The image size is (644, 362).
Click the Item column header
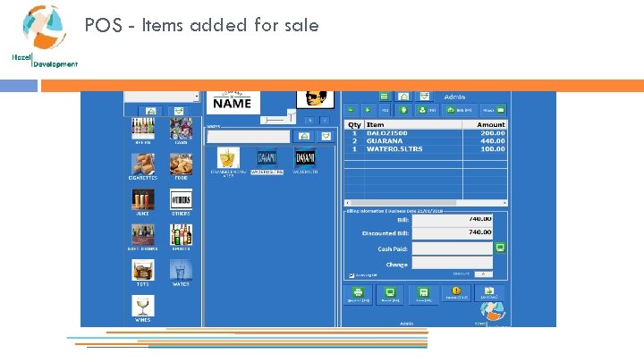click(x=413, y=125)
